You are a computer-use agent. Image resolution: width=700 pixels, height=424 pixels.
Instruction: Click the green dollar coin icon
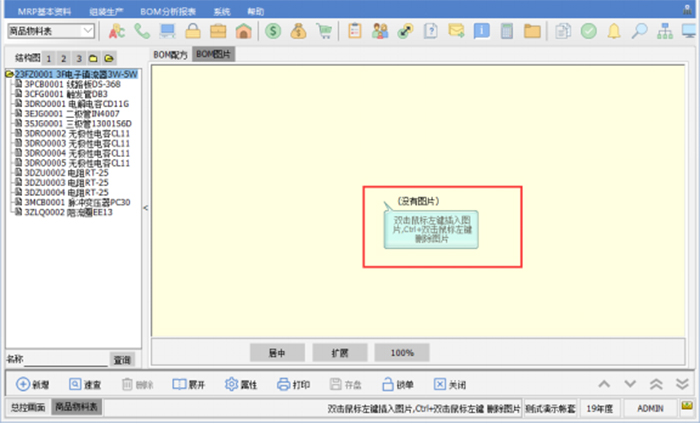pyautogui.click(x=273, y=31)
